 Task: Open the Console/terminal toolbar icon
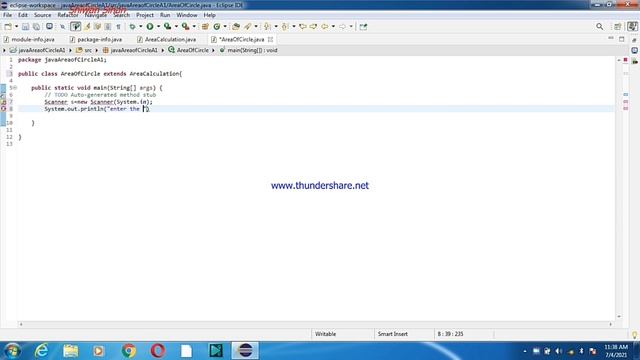click(x=49, y=27)
